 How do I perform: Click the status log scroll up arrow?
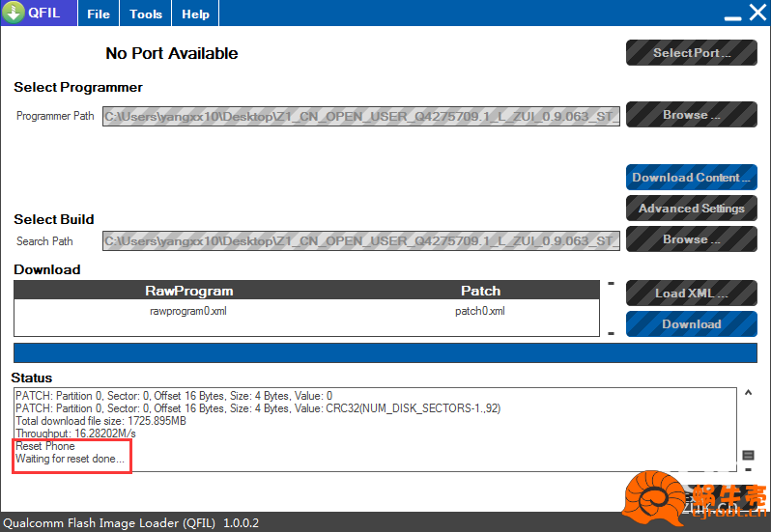[748, 393]
